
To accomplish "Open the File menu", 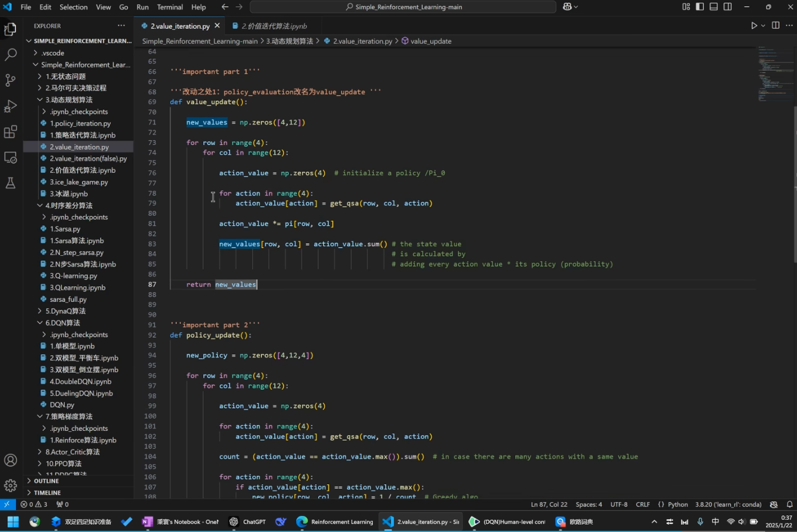I will pos(26,7).
